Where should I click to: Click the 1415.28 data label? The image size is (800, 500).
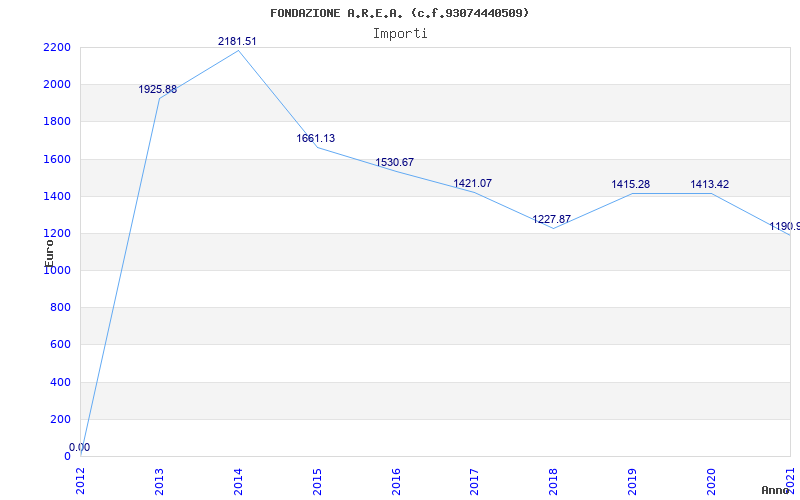pyautogui.click(x=631, y=184)
